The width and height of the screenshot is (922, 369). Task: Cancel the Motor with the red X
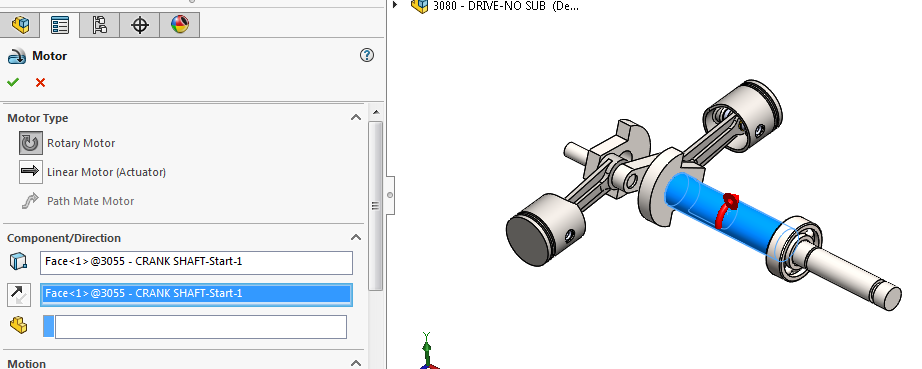click(40, 82)
